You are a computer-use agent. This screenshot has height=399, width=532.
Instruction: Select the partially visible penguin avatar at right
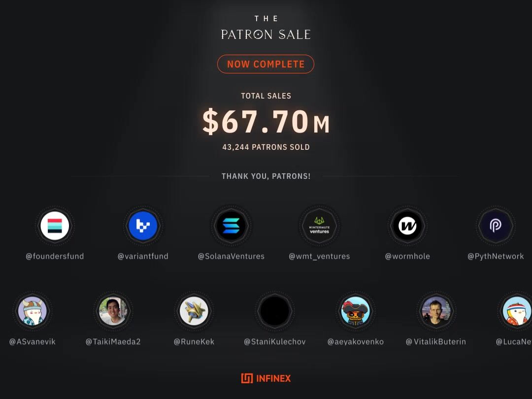tap(517, 311)
